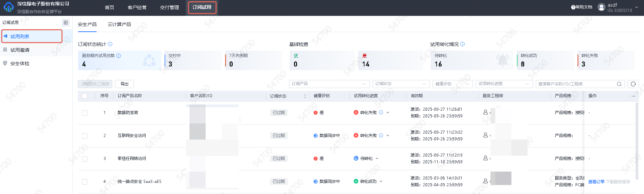
Task: Open column settings ellipsis in table header
Action: click(x=633, y=96)
